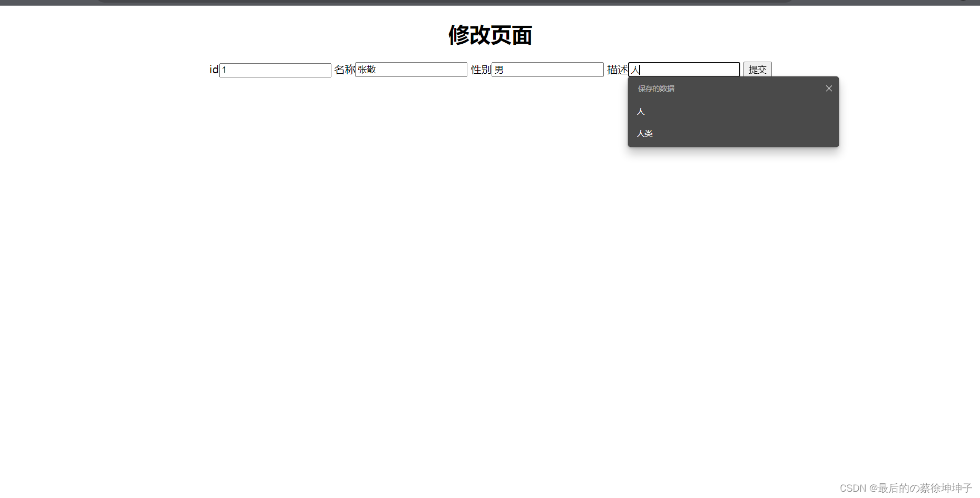Focus the 描述 input field
The image size is (980, 498).
pyautogui.click(x=684, y=70)
